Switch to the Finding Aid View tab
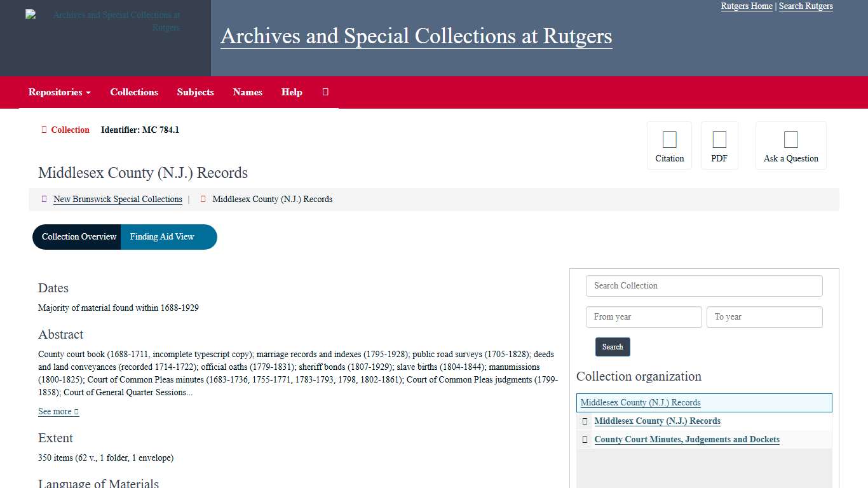The image size is (868, 488). click(162, 236)
